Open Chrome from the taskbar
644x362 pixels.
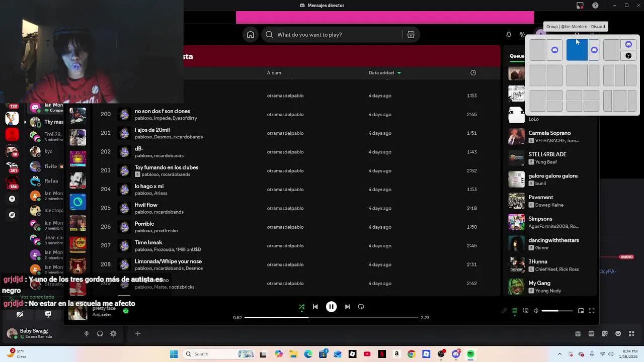pos(411,354)
